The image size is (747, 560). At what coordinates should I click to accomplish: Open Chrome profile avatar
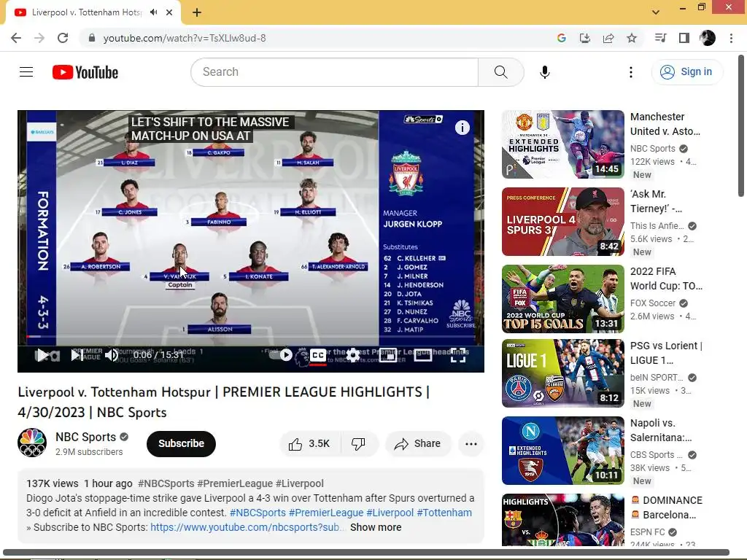pos(708,38)
